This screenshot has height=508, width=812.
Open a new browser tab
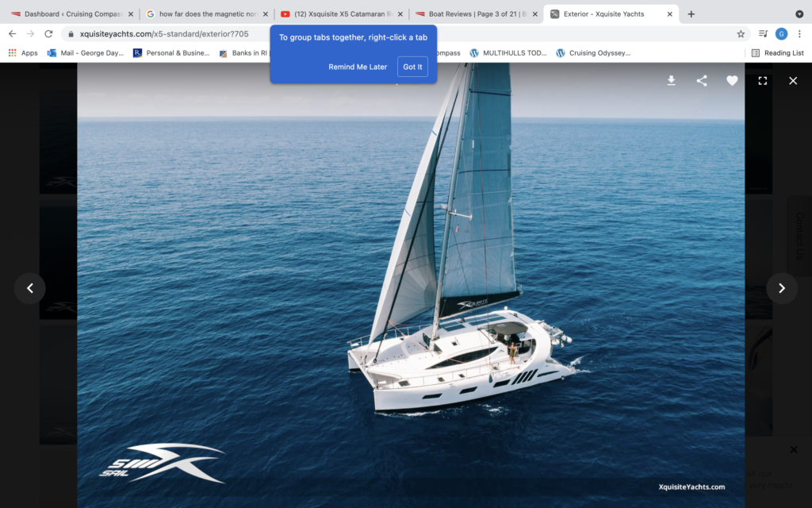(691, 14)
